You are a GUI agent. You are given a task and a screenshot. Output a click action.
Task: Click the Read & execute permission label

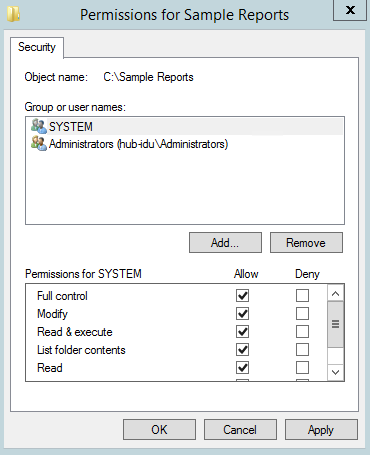[75, 332]
